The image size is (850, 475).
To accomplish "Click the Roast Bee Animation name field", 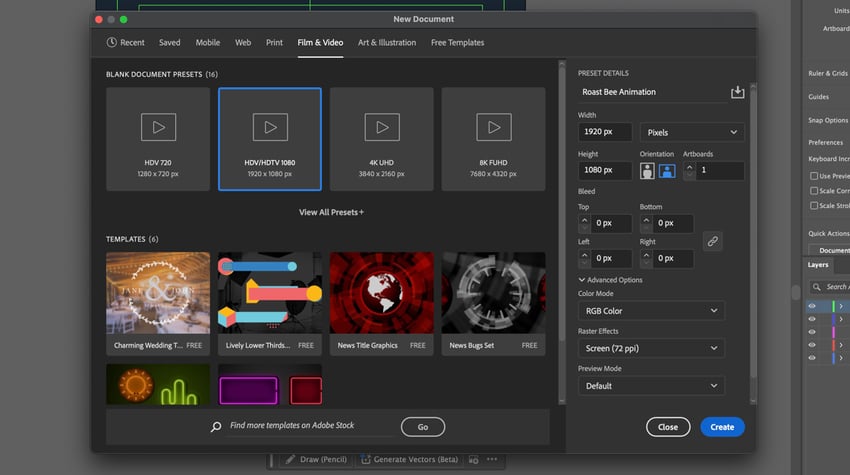I will coord(653,92).
